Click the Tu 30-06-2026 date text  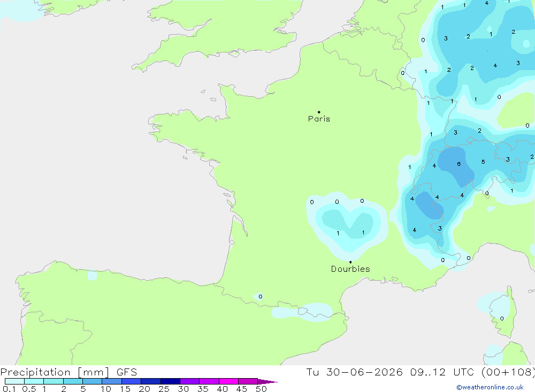coord(355,372)
